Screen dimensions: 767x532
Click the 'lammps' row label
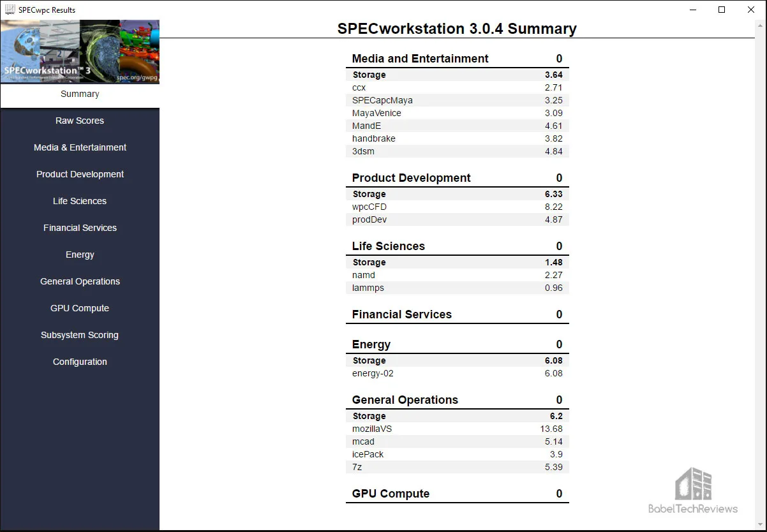368,288
